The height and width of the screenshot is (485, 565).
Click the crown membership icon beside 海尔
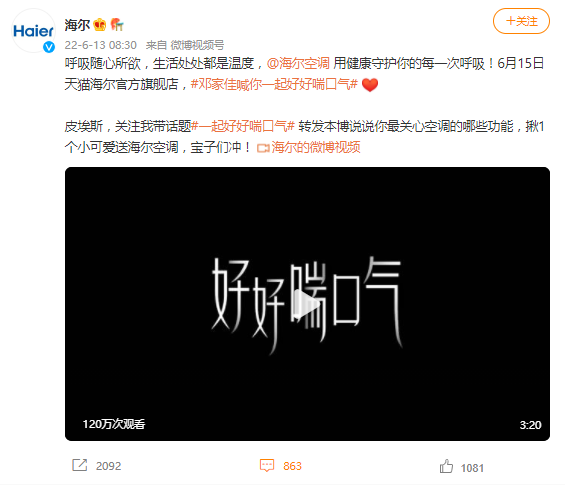pos(99,25)
